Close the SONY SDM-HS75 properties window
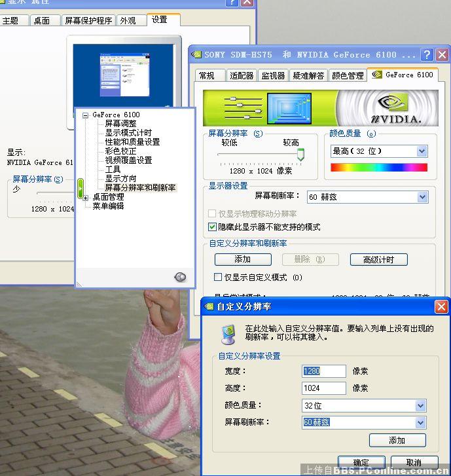The height and width of the screenshot is (476, 451). [x=442, y=54]
